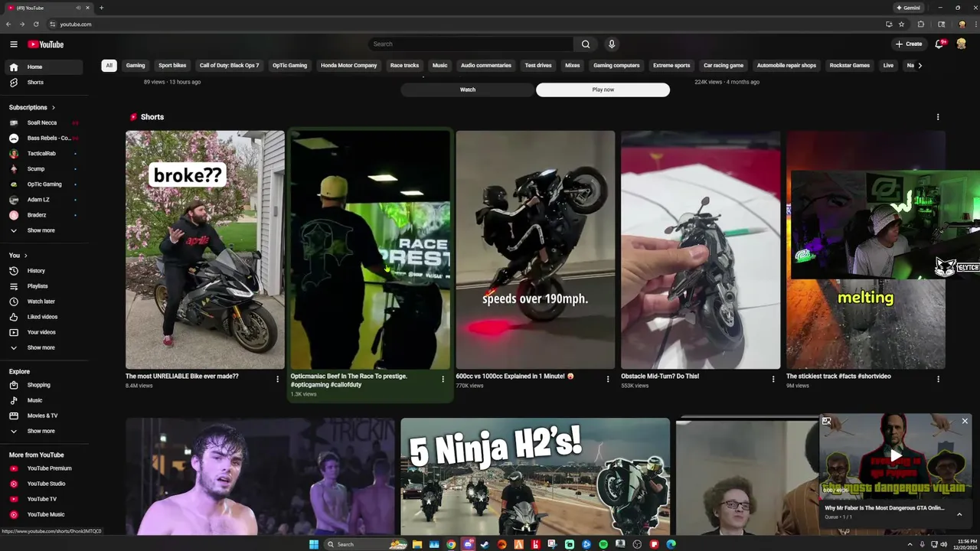Open the YouTube account avatar menu

click(x=961, y=44)
